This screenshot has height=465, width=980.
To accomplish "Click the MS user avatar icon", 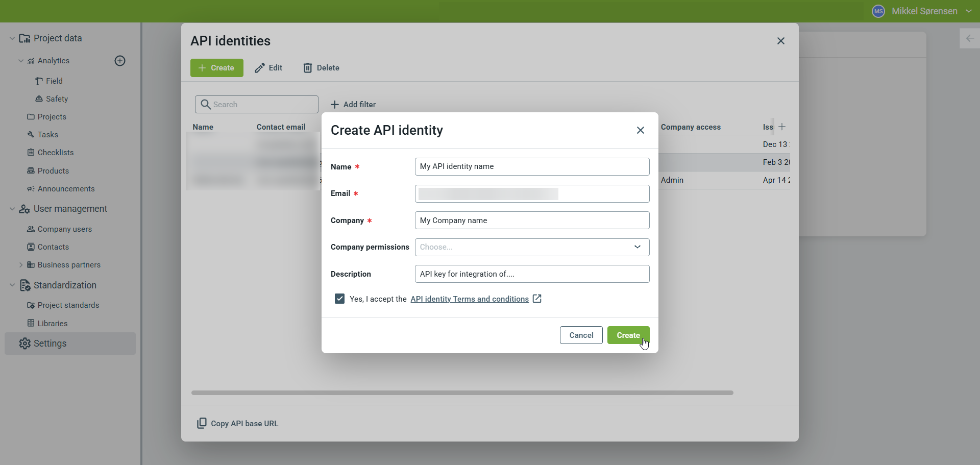I will click(878, 11).
